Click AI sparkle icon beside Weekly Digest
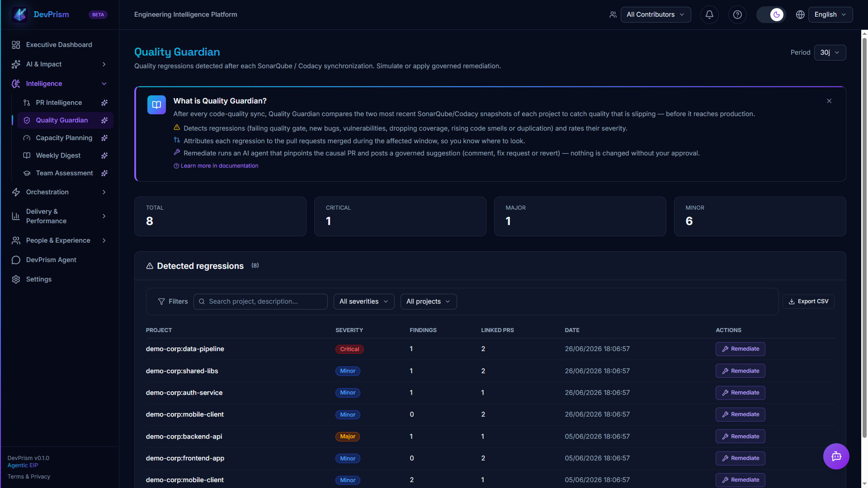This screenshot has width=868, height=488. (104, 155)
